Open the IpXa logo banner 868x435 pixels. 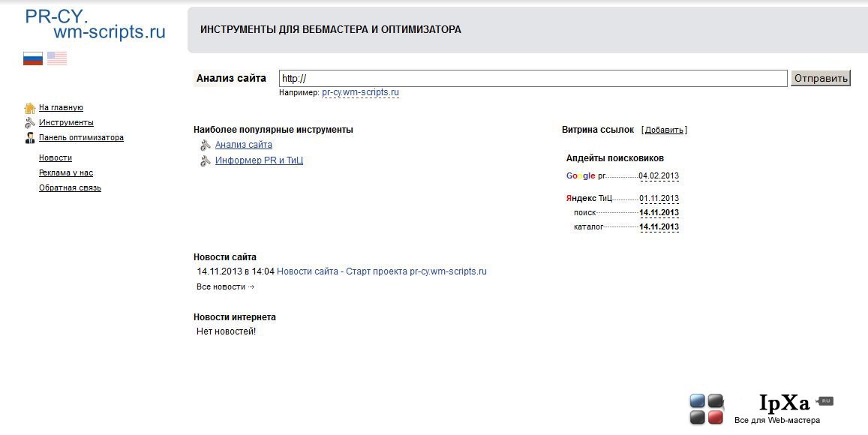(x=761, y=409)
